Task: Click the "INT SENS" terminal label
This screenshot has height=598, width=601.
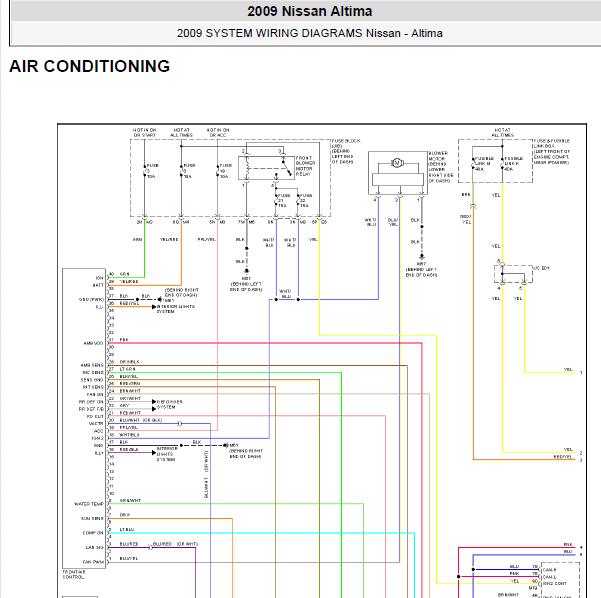Action: point(93,387)
